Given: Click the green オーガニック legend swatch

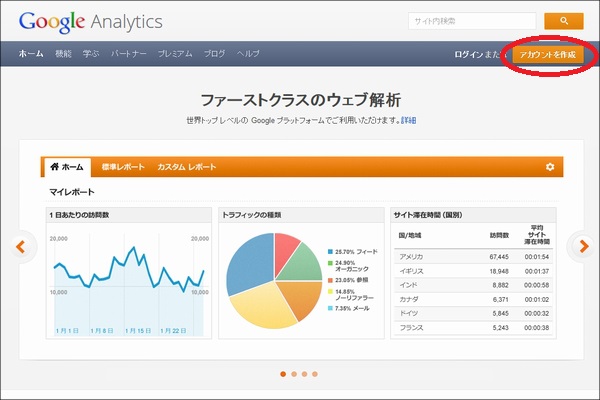Looking at the screenshot, I should pyautogui.click(x=330, y=263).
